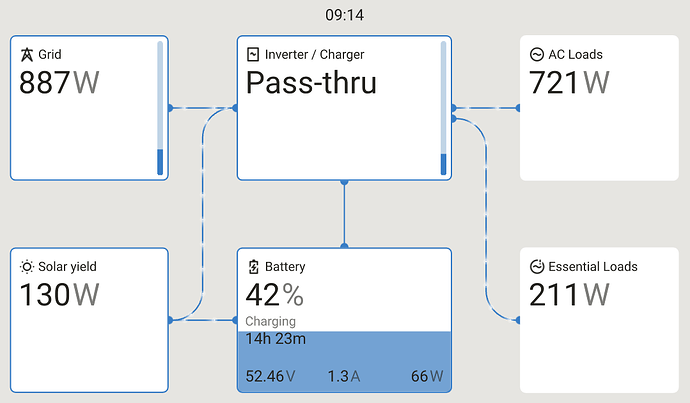Click the battery Charging status label
The height and width of the screenshot is (403, 690).
coord(270,322)
